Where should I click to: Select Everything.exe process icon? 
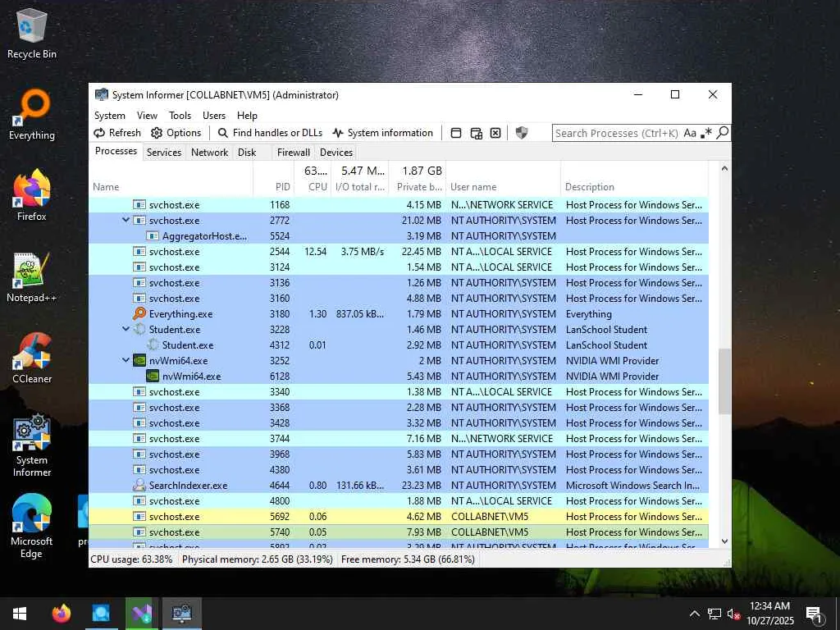pos(139,313)
